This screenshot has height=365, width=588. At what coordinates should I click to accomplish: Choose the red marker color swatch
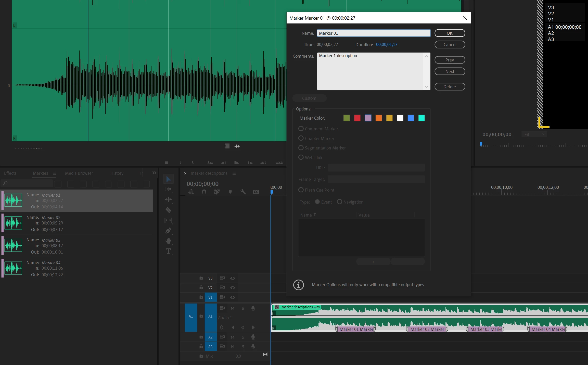coord(357,118)
